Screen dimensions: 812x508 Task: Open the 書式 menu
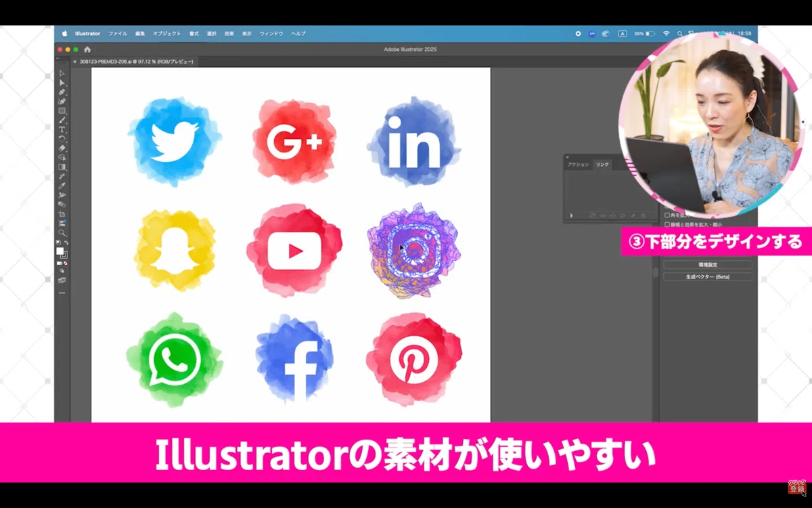tap(194, 33)
